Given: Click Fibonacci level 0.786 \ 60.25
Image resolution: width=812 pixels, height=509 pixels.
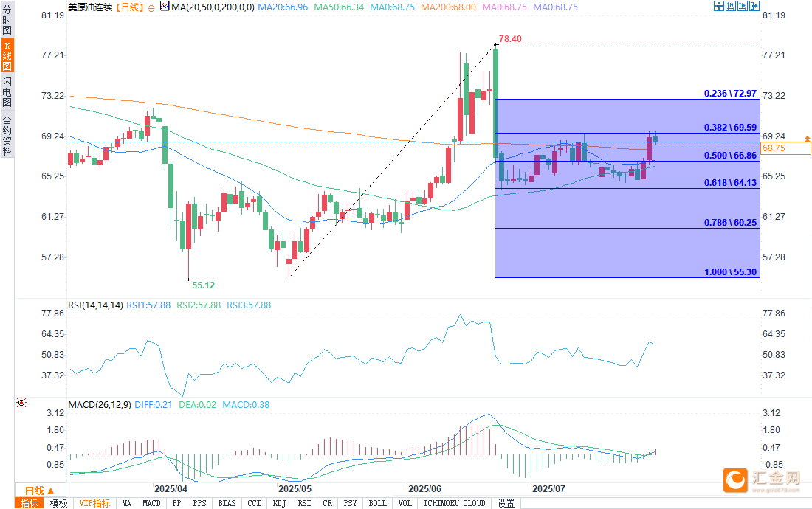Looking at the screenshot, I should (730, 223).
